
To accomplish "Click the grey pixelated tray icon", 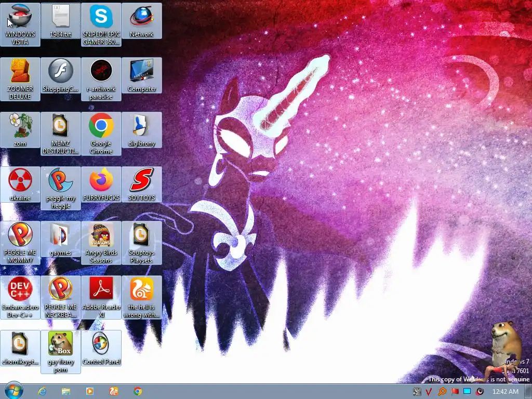I will [417, 392].
